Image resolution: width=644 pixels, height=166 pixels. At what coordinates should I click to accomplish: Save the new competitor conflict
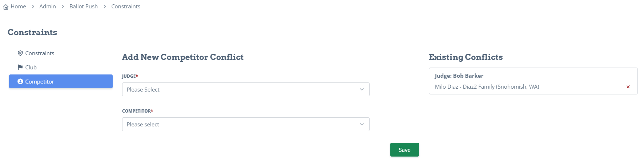[404, 150]
